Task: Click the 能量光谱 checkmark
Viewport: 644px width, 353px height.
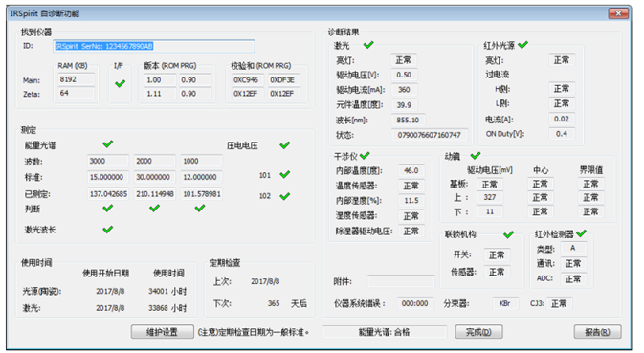Action: coord(107,143)
